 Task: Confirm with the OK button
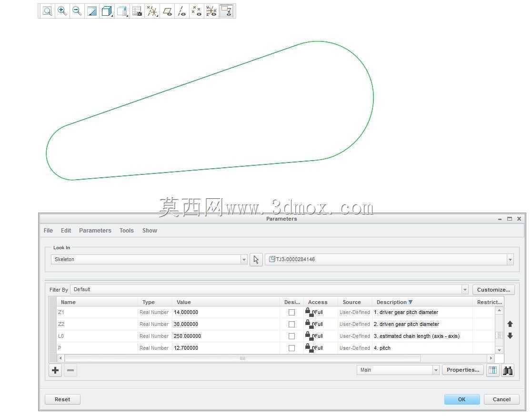click(x=462, y=399)
